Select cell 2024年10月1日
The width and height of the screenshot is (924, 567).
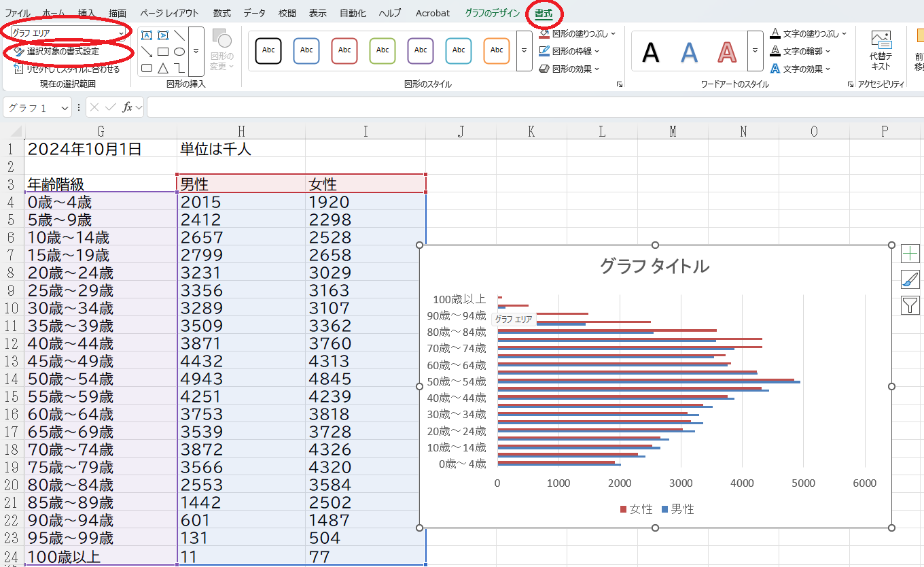pos(101,149)
